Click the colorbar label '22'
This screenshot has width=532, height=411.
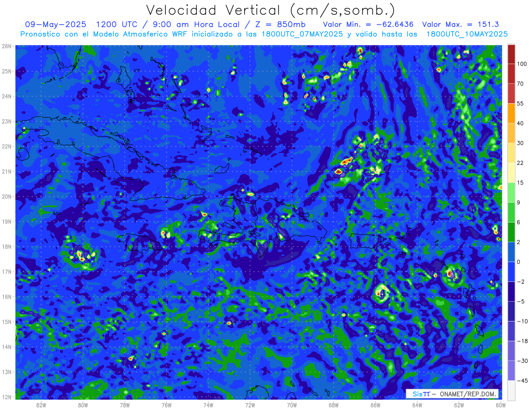tap(520, 163)
